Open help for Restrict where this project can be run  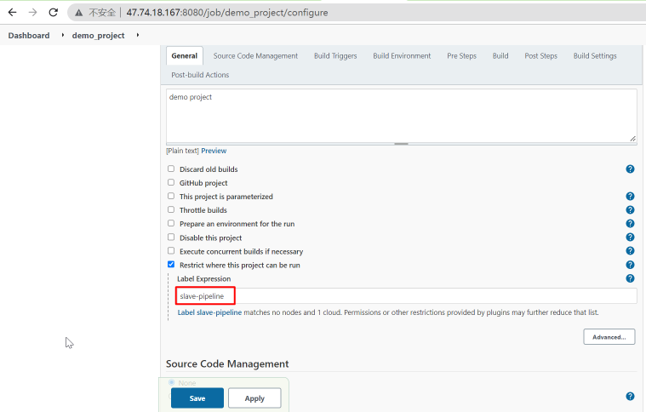pos(630,265)
